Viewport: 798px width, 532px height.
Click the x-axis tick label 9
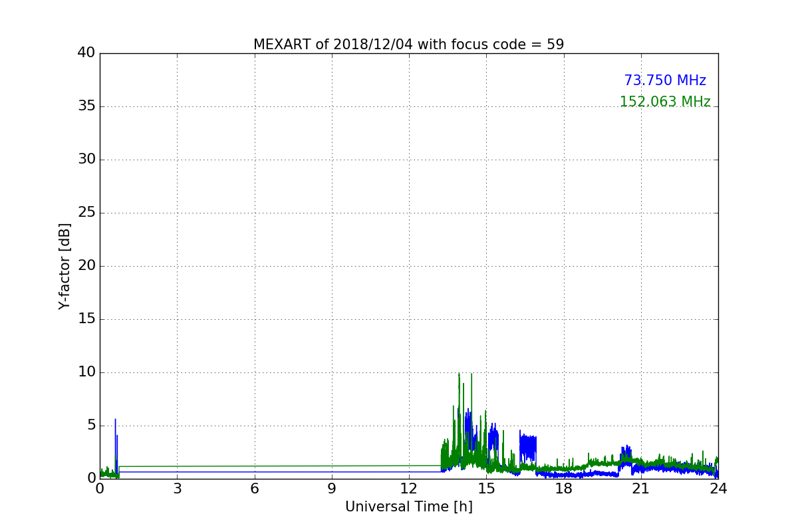click(332, 489)
